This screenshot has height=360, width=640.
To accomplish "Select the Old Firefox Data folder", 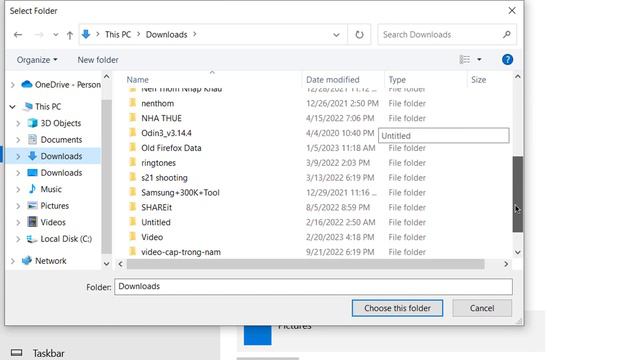I will pyautogui.click(x=171, y=148).
